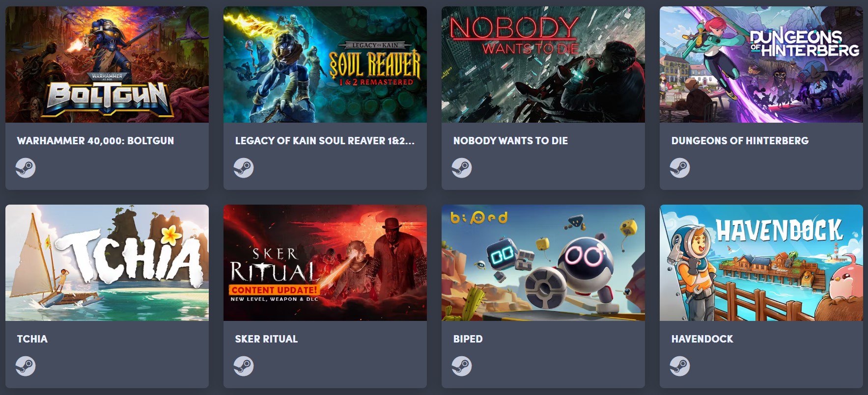Open the SKER RITUAL title link
The height and width of the screenshot is (395, 868).
(266, 339)
